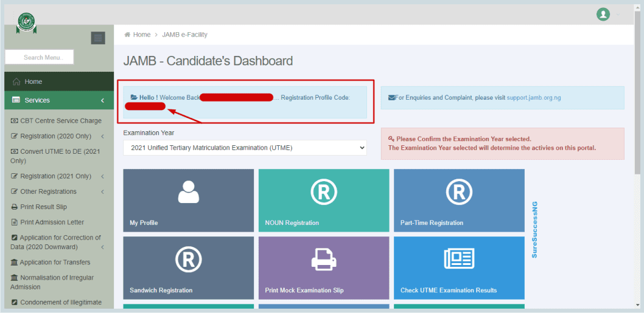Image resolution: width=644 pixels, height=313 pixels.
Task: Click the edit icon beside Registration (2021 Only)
Action: tap(15, 176)
